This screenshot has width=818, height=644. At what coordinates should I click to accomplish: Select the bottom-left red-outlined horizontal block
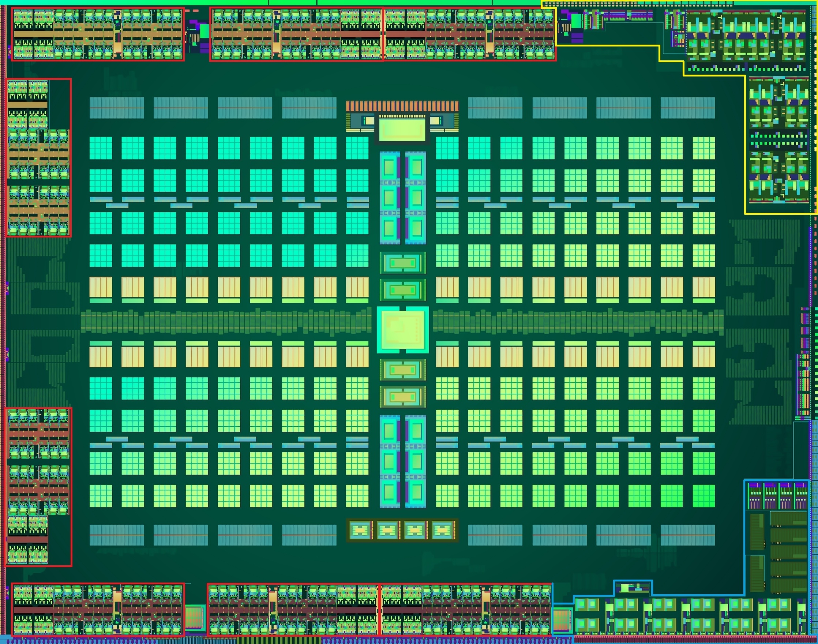[98, 610]
